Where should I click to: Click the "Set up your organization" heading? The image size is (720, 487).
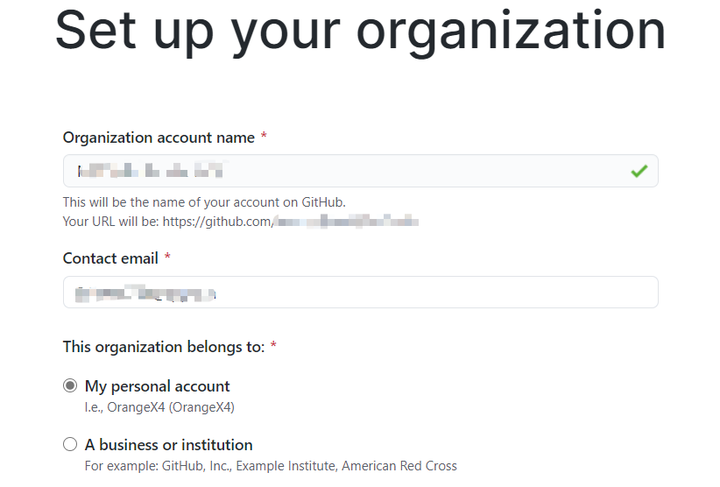pos(360,31)
